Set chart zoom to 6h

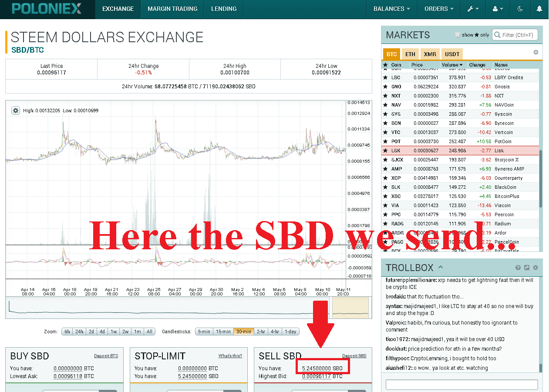[x=67, y=332]
